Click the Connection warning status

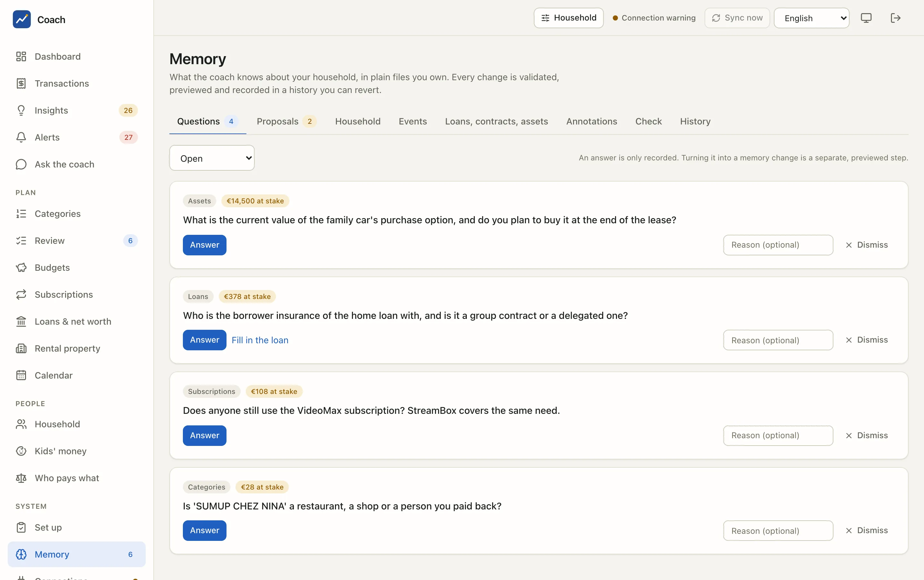click(654, 18)
